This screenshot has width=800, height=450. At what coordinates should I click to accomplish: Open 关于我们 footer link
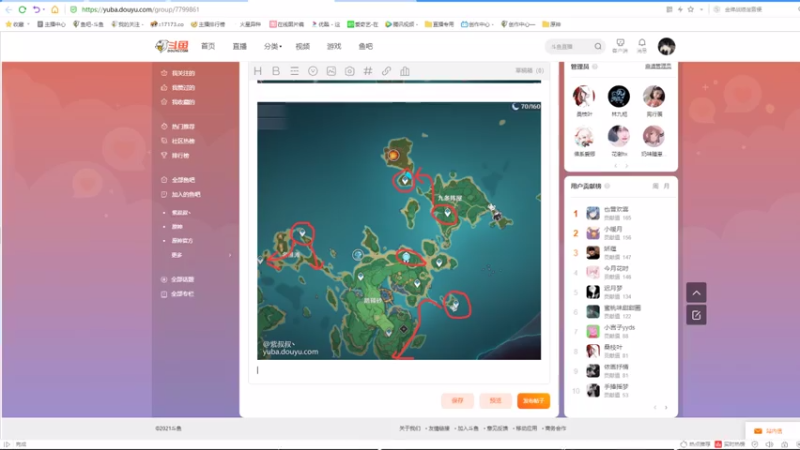click(410, 429)
